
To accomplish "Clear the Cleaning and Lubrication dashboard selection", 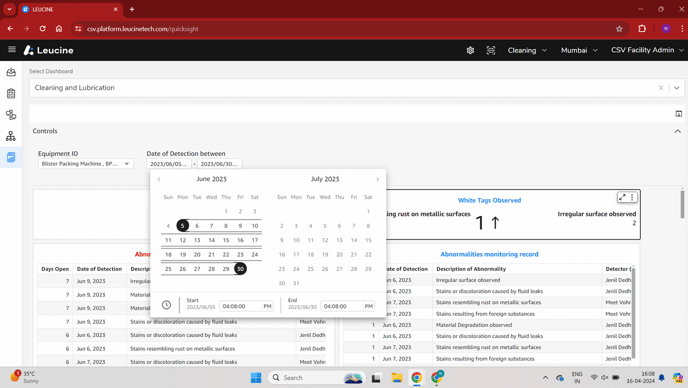I will click(x=661, y=88).
